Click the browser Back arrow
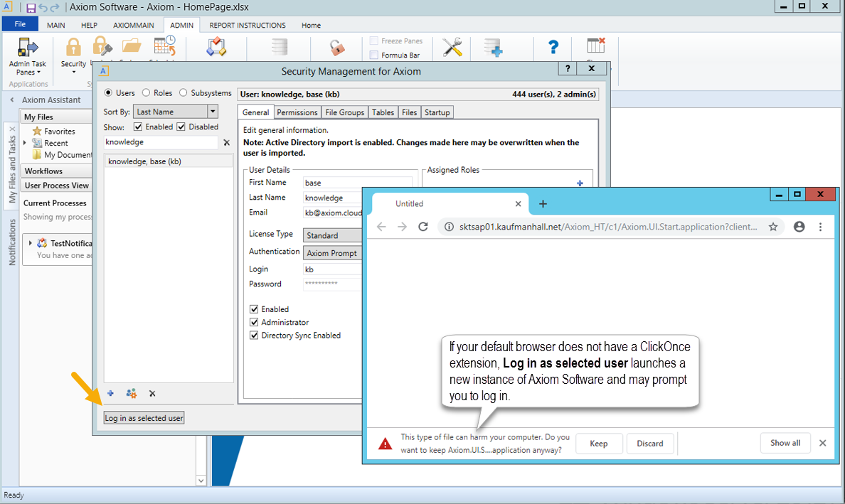The width and height of the screenshot is (845, 504). click(381, 227)
